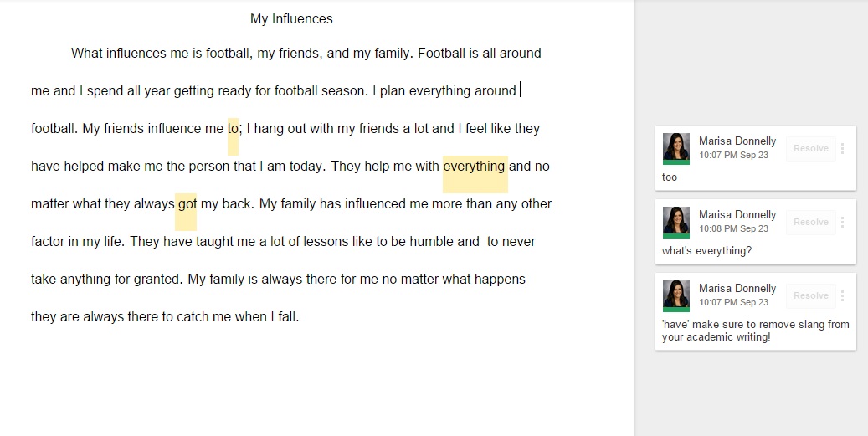868x436 pixels.
Task: Select the "too" comment text
Action: coord(670,177)
